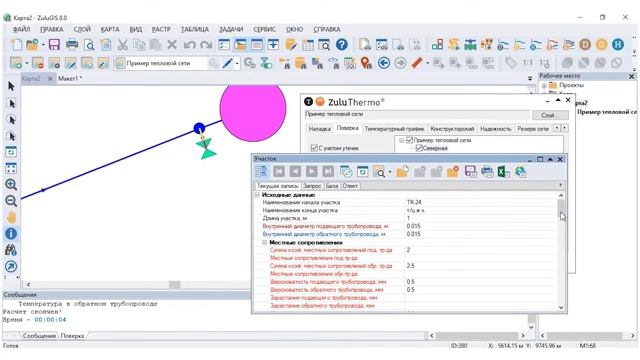Click the pencil edit layer icon
The width and height of the screenshot is (640, 360).
point(227,63)
